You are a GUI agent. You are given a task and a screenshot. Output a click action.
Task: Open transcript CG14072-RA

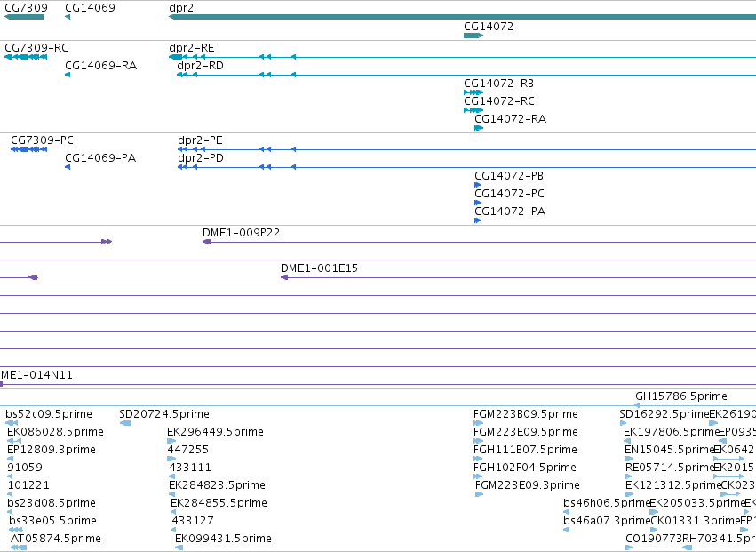pos(510,119)
